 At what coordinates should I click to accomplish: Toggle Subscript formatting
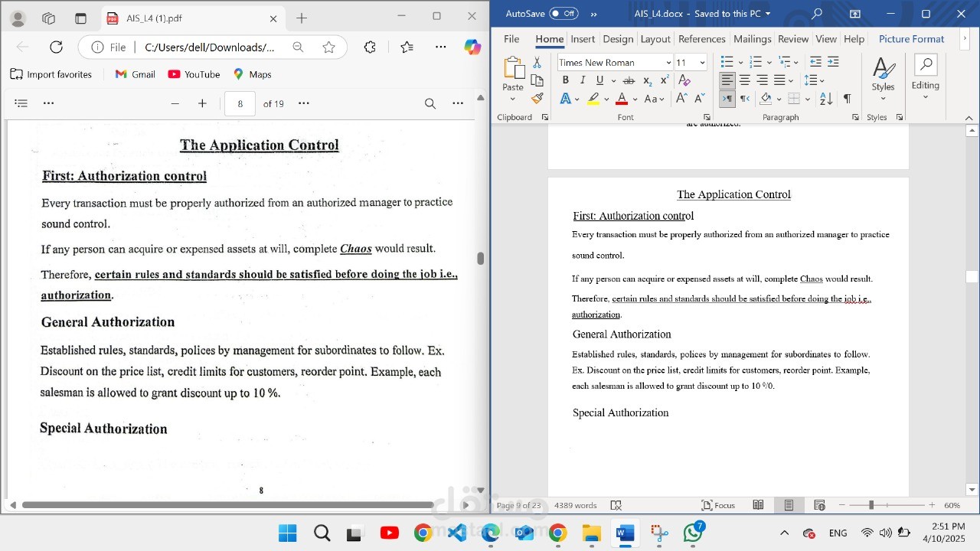(x=647, y=80)
